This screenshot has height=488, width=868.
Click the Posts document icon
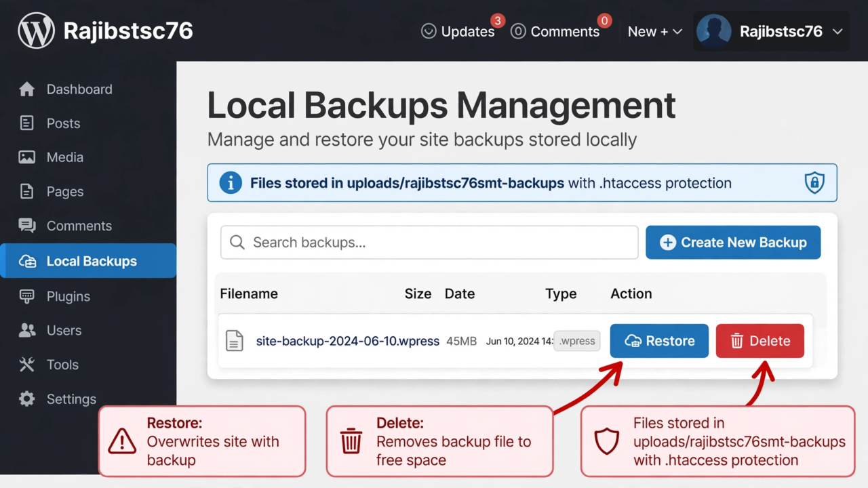26,123
